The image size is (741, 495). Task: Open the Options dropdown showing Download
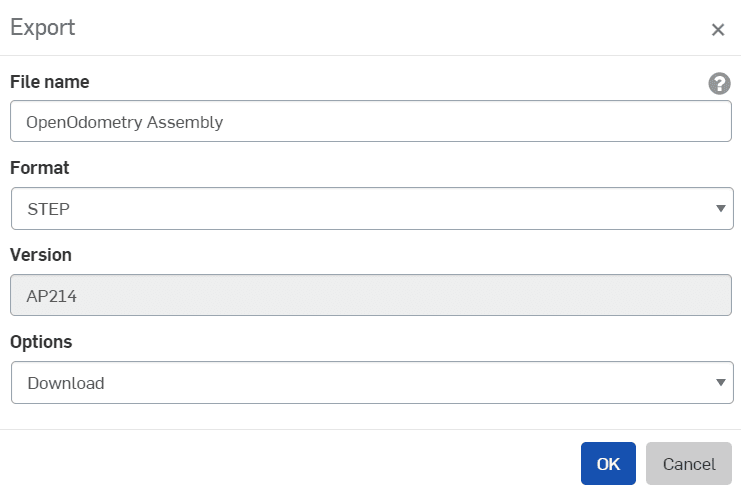371,383
